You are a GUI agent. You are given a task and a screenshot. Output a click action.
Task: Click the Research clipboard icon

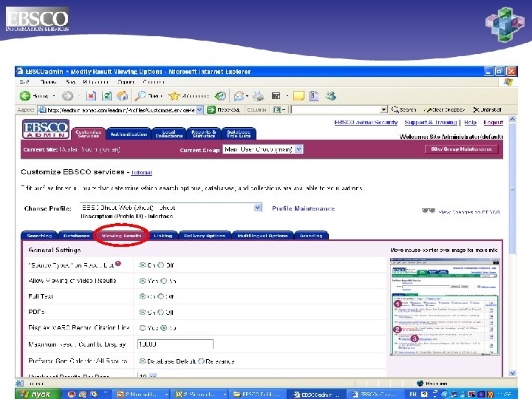point(314,96)
